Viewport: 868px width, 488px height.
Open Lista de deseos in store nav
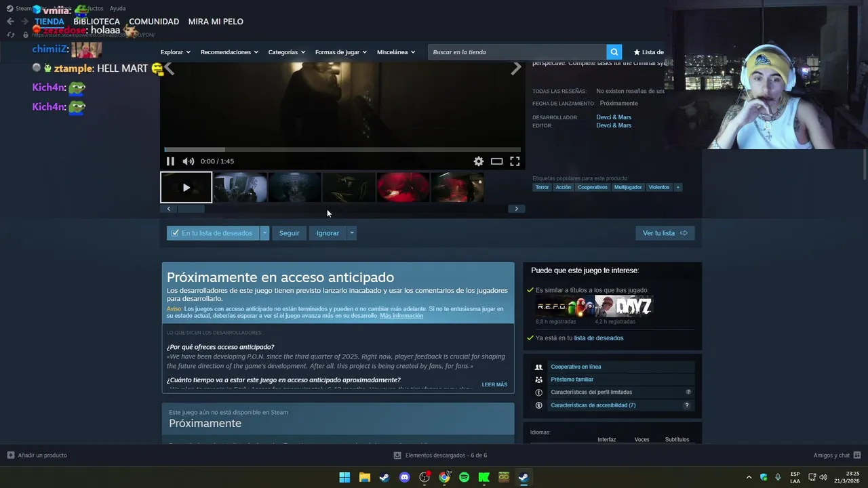point(649,52)
